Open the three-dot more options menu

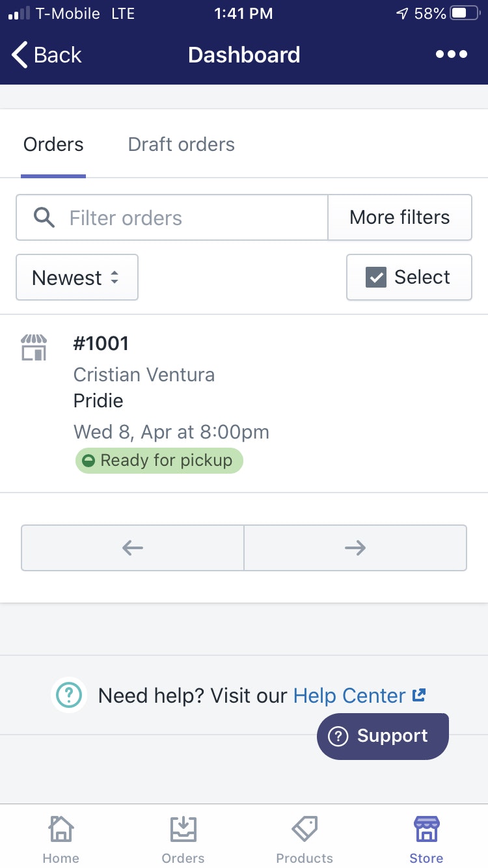452,55
